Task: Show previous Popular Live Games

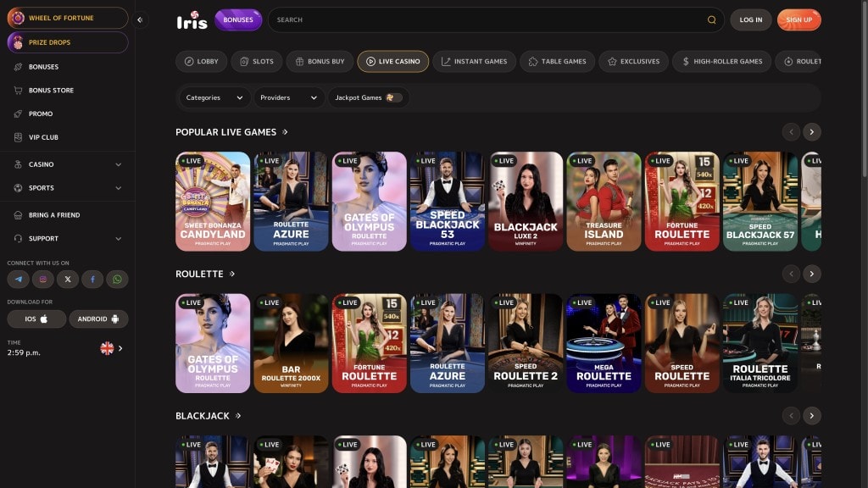Action: [791, 132]
